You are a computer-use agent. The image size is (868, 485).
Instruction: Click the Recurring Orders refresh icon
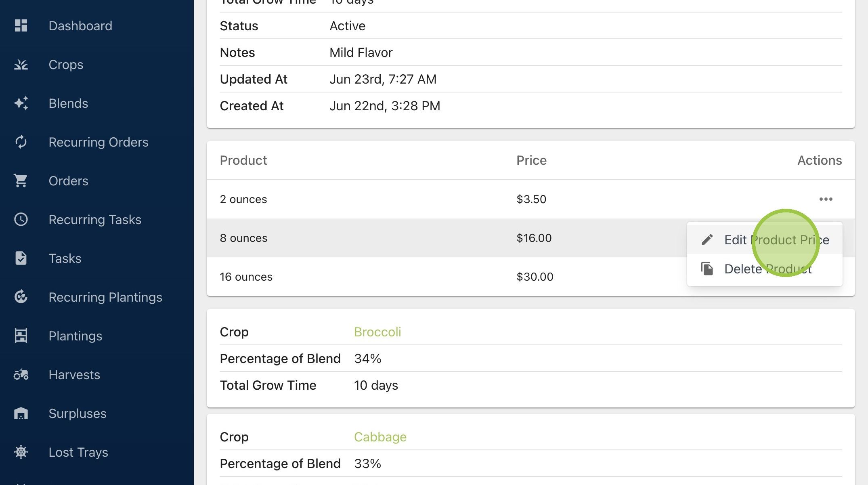(21, 142)
